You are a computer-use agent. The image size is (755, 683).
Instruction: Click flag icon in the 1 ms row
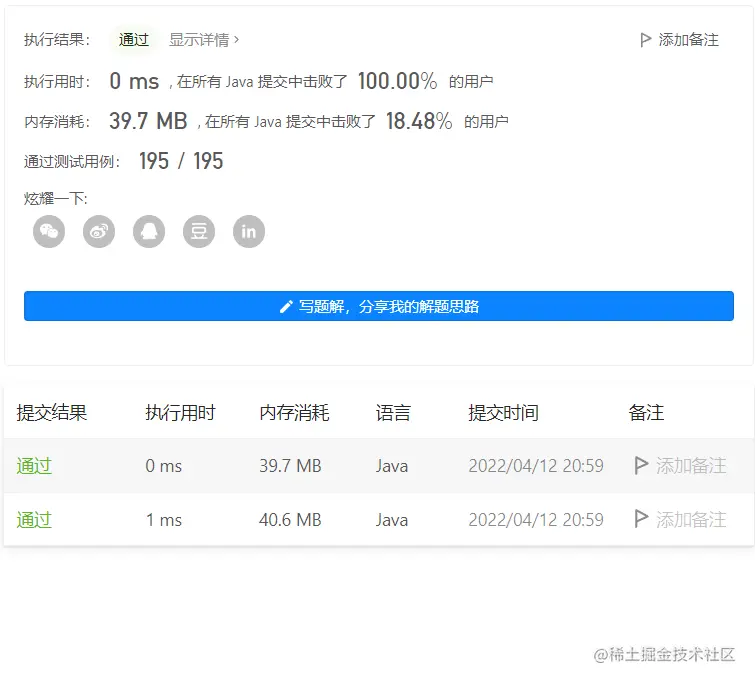coord(641,519)
